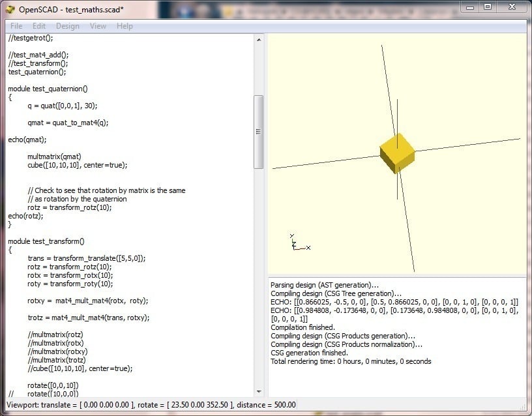This screenshot has height=416, width=532.
Task: Open the Edit menu
Action: [39, 26]
